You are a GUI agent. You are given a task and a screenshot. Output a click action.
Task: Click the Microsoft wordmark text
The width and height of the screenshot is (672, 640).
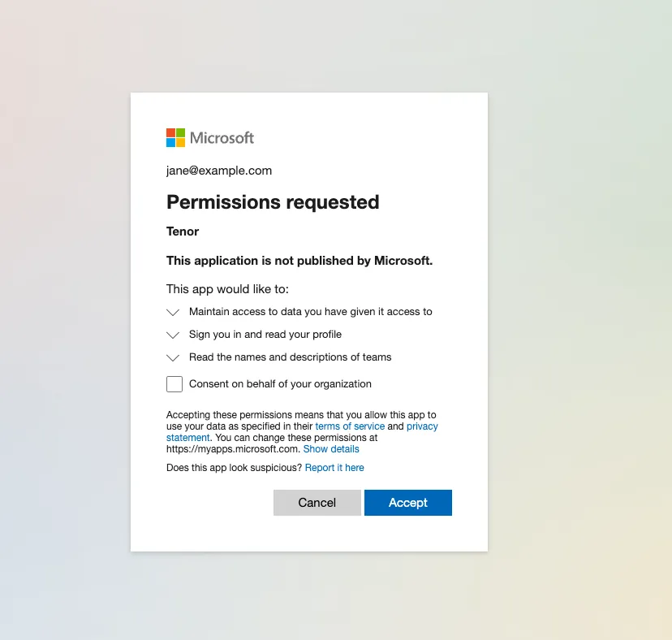click(222, 138)
